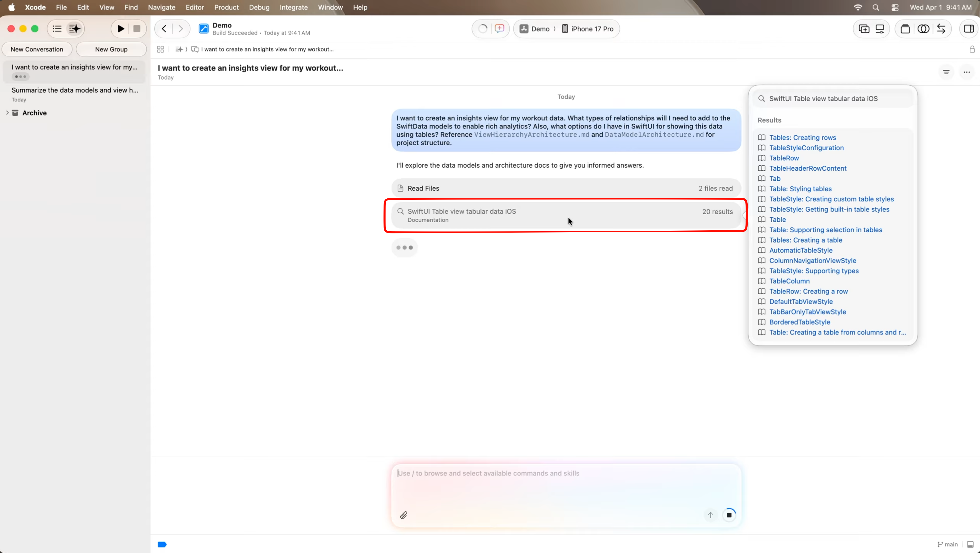
Task: Open TableColumn documentation result
Action: click(x=789, y=281)
